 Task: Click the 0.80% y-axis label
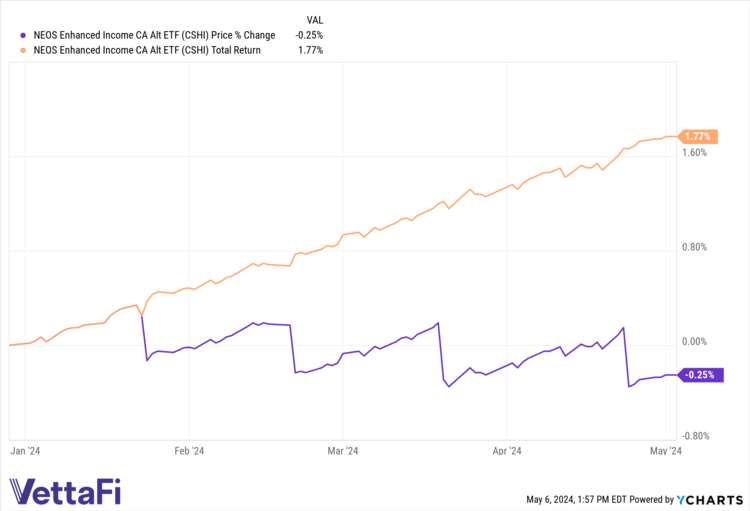(694, 247)
